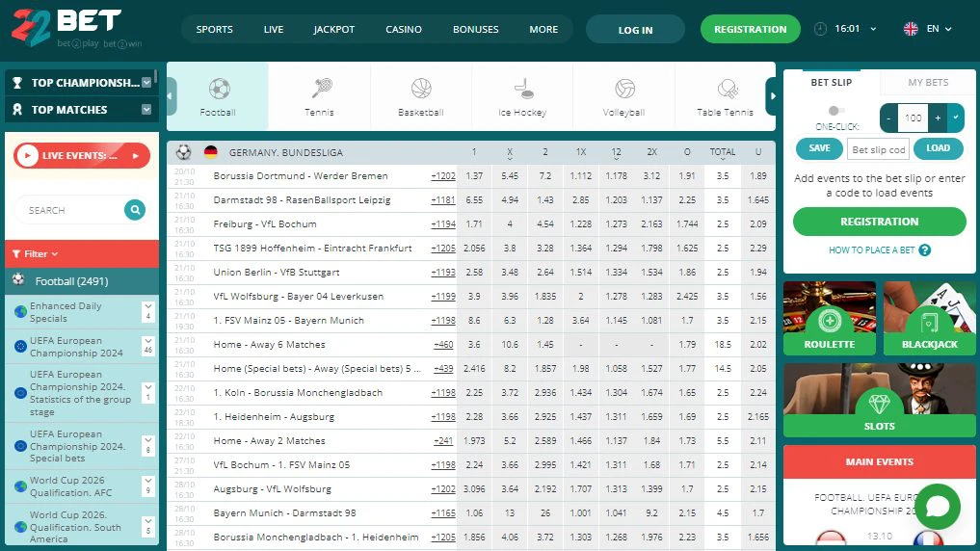The height and width of the screenshot is (551, 980).
Task: Expand the Top Matches section
Action: [x=146, y=109]
